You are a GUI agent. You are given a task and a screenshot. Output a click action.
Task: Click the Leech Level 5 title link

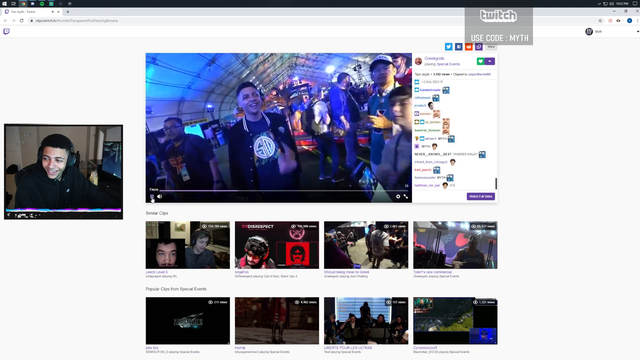(157, 272)
